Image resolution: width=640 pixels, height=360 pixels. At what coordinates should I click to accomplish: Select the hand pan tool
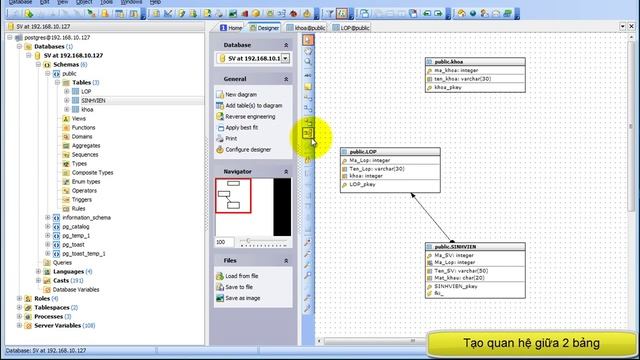[x=308, y=51]
